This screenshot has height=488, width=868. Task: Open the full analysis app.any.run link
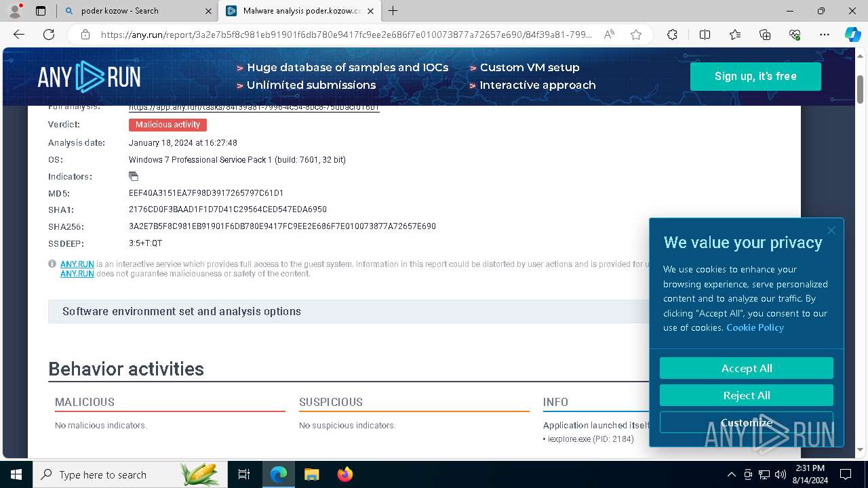254,108
